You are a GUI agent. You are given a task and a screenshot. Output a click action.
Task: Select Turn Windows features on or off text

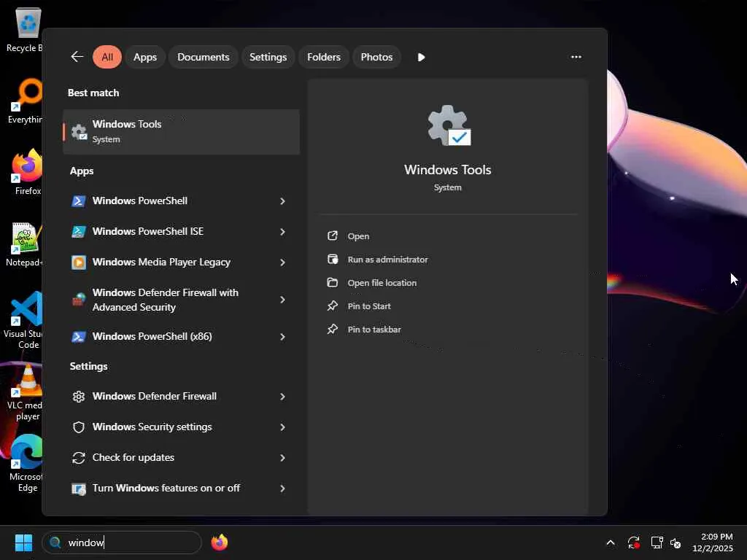(x=166, y=488)
